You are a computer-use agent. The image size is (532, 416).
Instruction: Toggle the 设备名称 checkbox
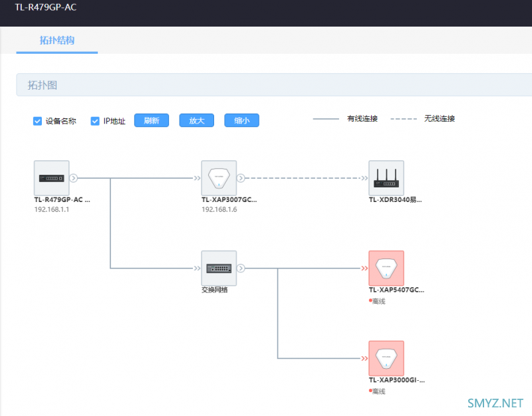tap(37, 121)
